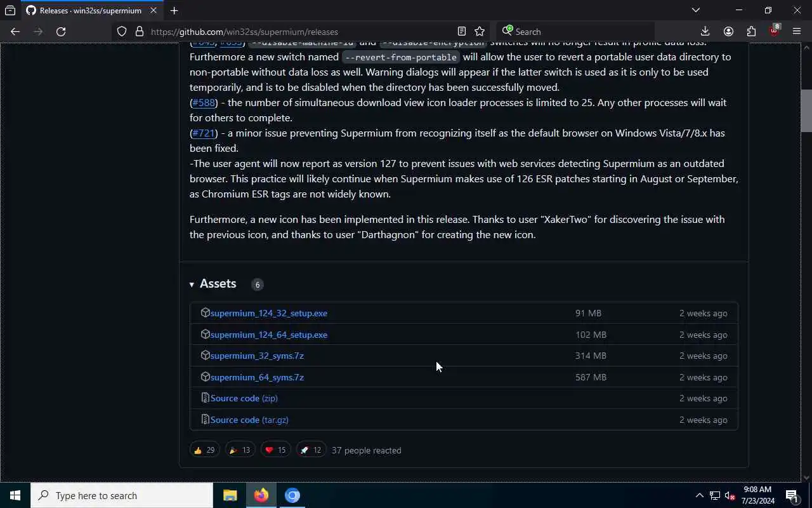812x508 pixels.
Task: Click the URL address bar
Action: pos(301,31)
